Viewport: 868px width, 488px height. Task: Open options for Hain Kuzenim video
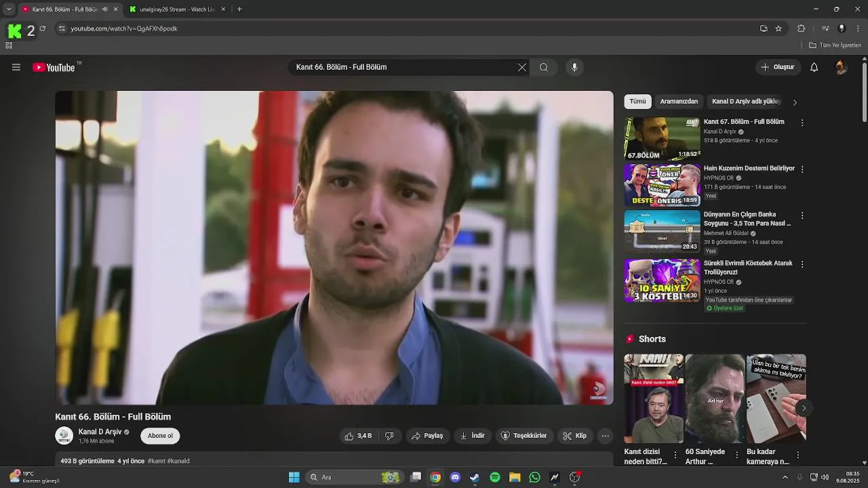click(802, 169)
